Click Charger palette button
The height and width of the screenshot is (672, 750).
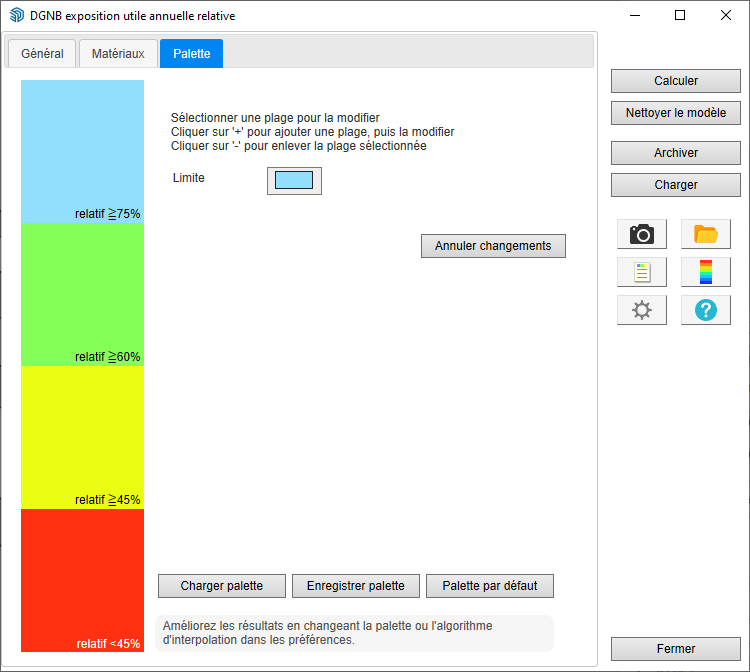(x=221, y=586)
